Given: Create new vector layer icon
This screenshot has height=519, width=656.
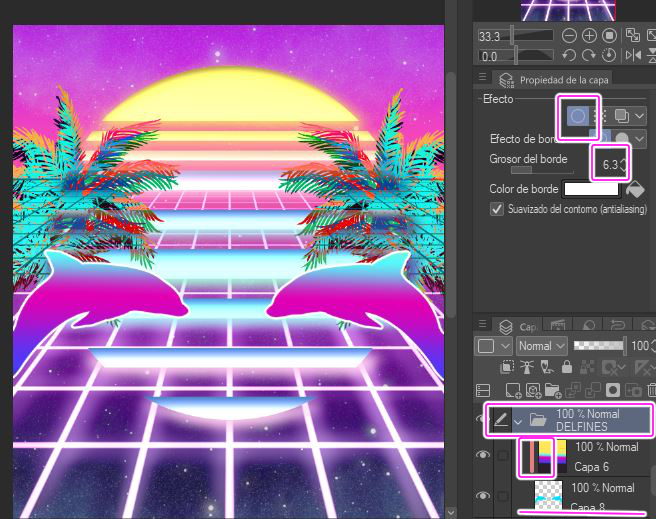Looking at the screenshot, I should pyautogui.click(x=533, y=390).
